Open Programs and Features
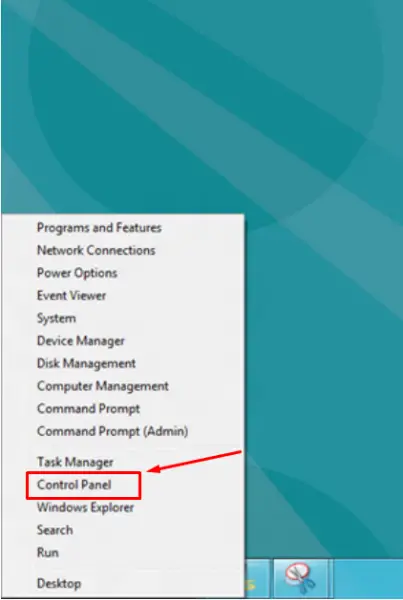 pyautogui.click(x=99, y=228)
